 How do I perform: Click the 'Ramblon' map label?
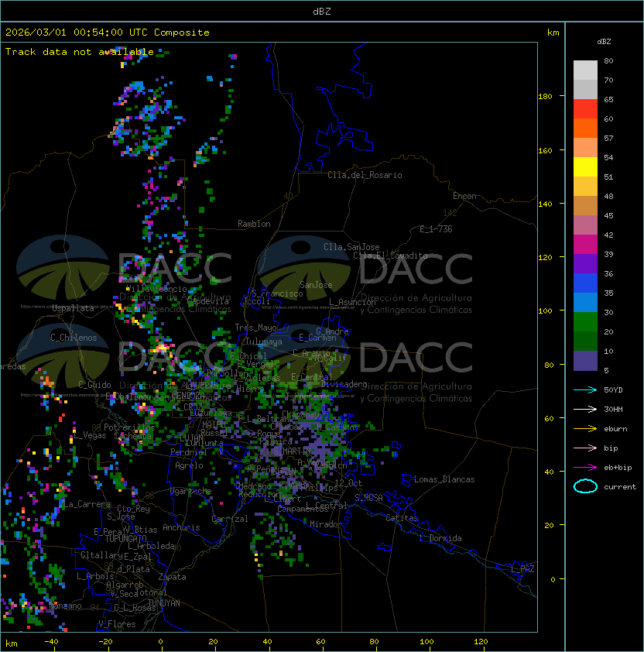tap(254, 224)
